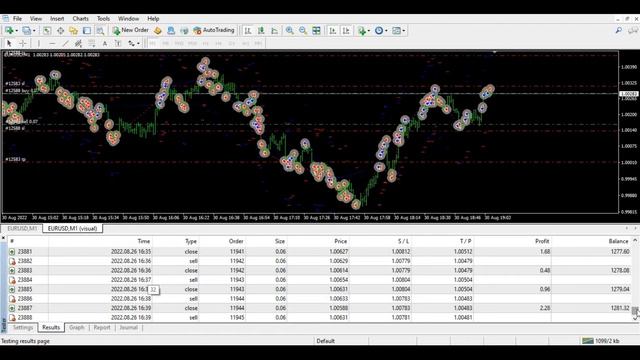
Task: Click the Periods clock icon
Action: [379, 31]
